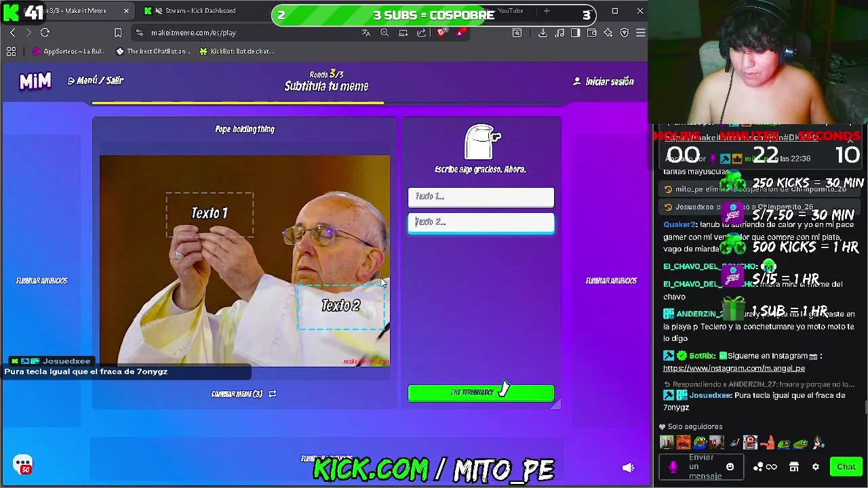Open The best ChatBot bookmark
Viewport: 868px width, 488px height.
tap(153, 52)
